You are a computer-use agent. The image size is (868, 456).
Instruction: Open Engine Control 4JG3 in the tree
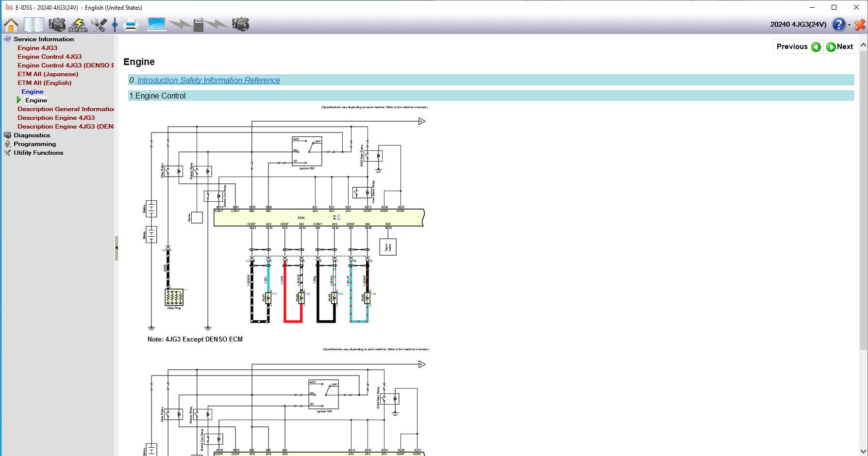pyautogui.click(x=50, y=57)
